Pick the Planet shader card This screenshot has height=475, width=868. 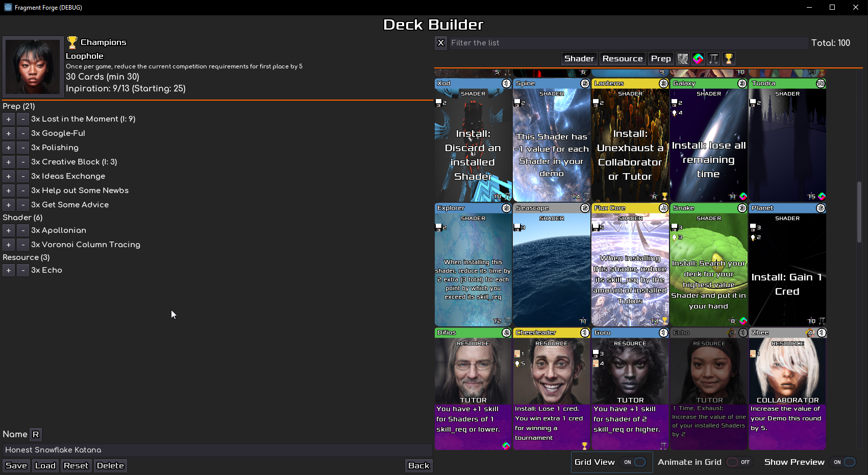pos(787,265)
